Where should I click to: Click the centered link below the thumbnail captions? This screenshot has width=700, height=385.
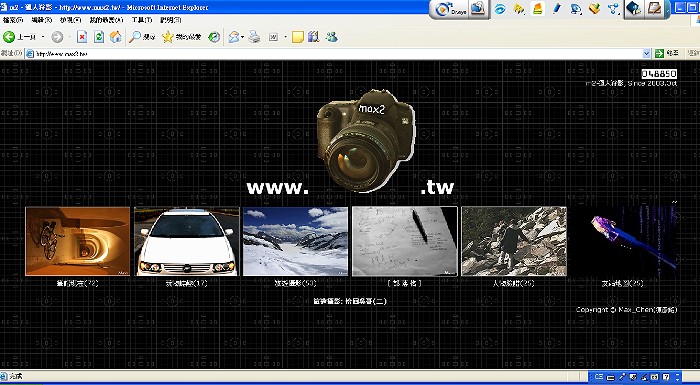click(350, 301)
